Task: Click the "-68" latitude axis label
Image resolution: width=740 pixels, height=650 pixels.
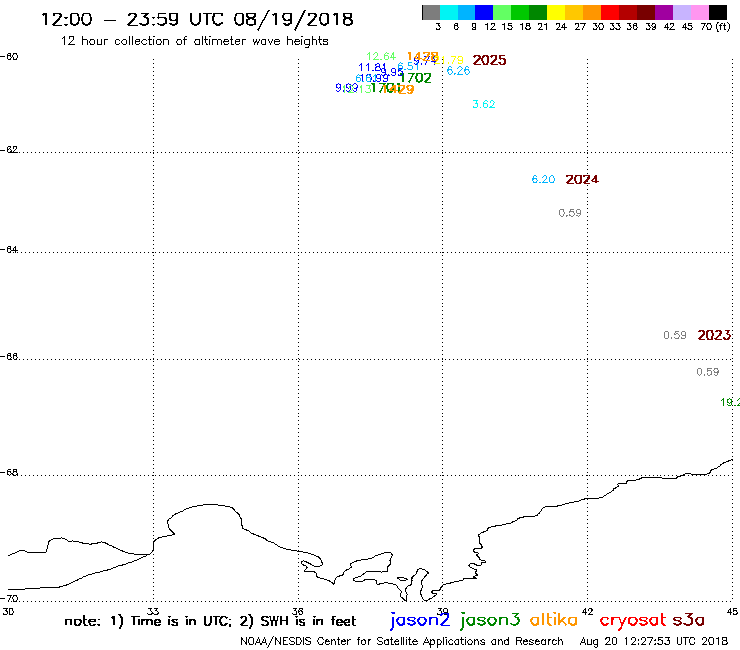Action: tap(10, 473)
